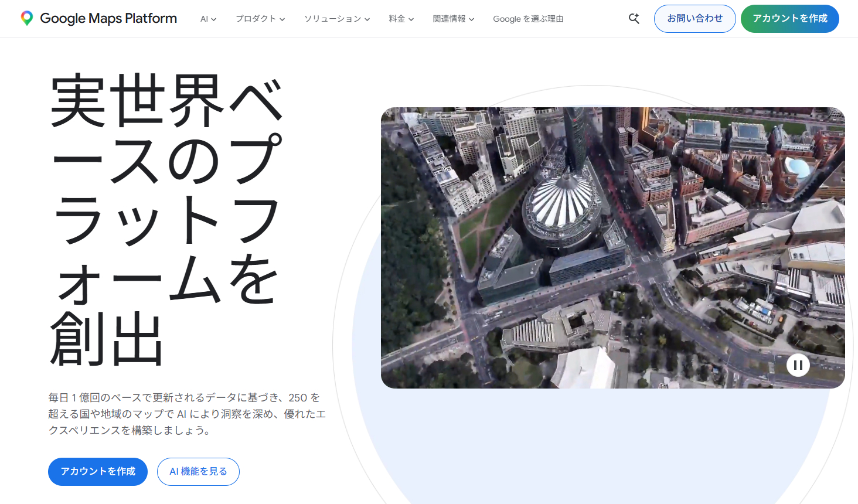Pause the aerial city video

(x=798, y=365)
